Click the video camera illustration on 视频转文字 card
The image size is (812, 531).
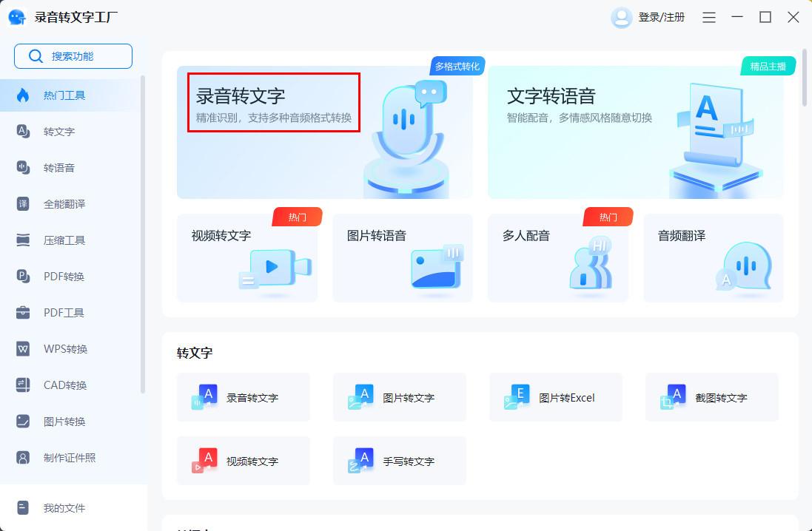pos(275,270)
